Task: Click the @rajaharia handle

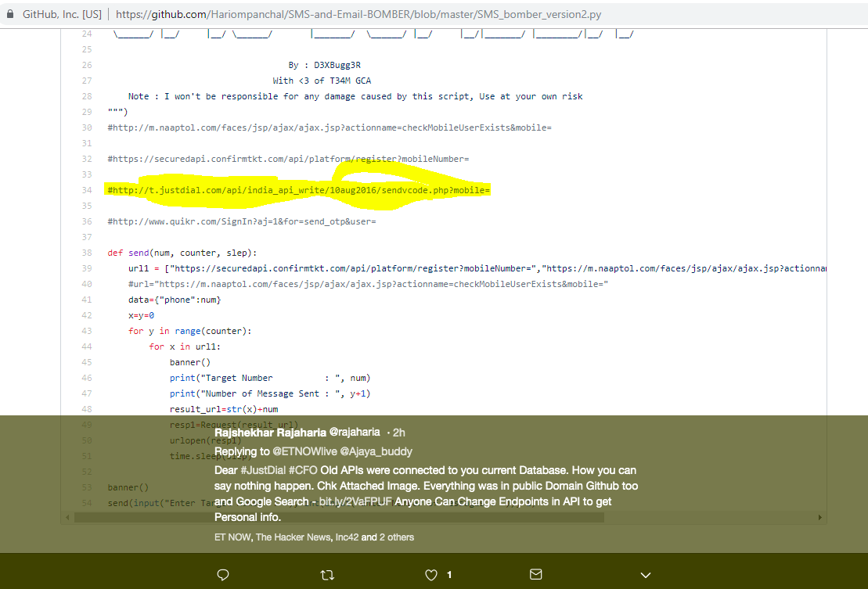Action: [355, 432]
